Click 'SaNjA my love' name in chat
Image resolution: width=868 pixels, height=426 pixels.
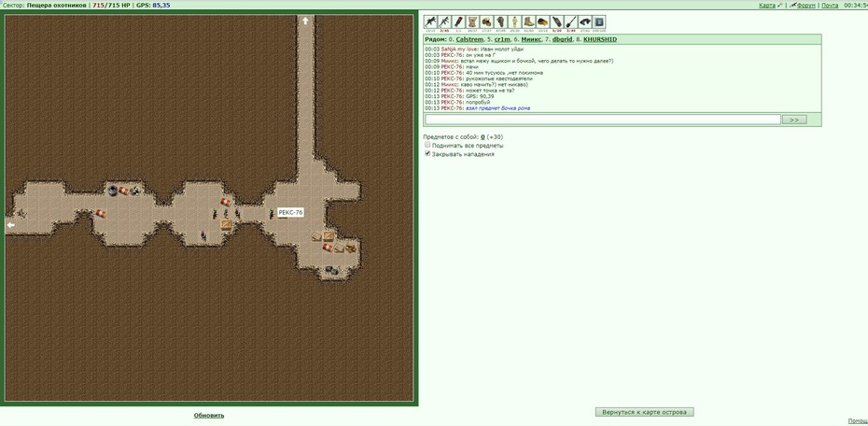(459, 50)
